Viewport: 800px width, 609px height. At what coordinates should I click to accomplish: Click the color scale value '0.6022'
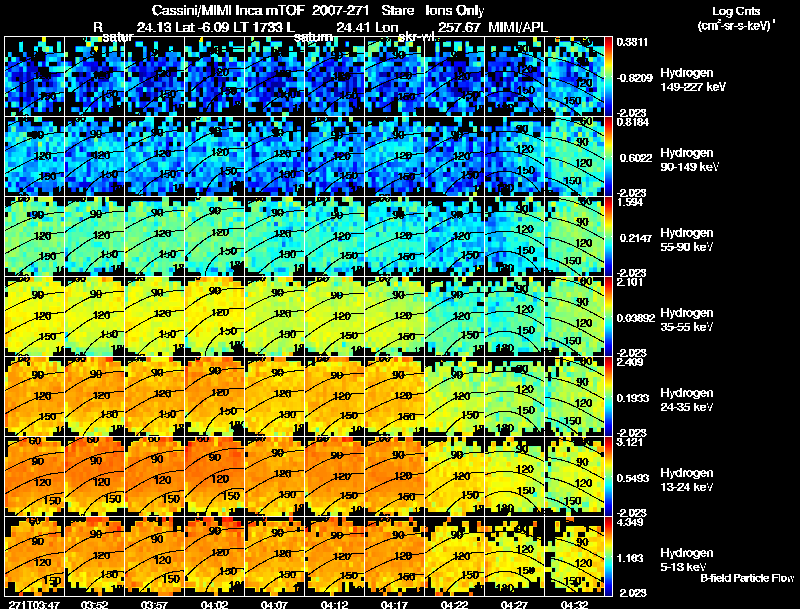[x=634, y=158]
